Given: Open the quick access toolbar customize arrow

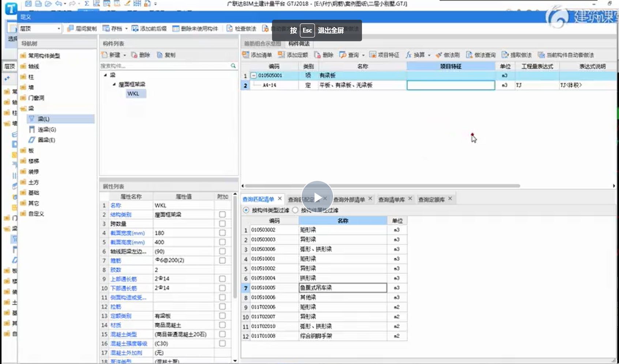Looking at the screenshot, I should point(155,4).
